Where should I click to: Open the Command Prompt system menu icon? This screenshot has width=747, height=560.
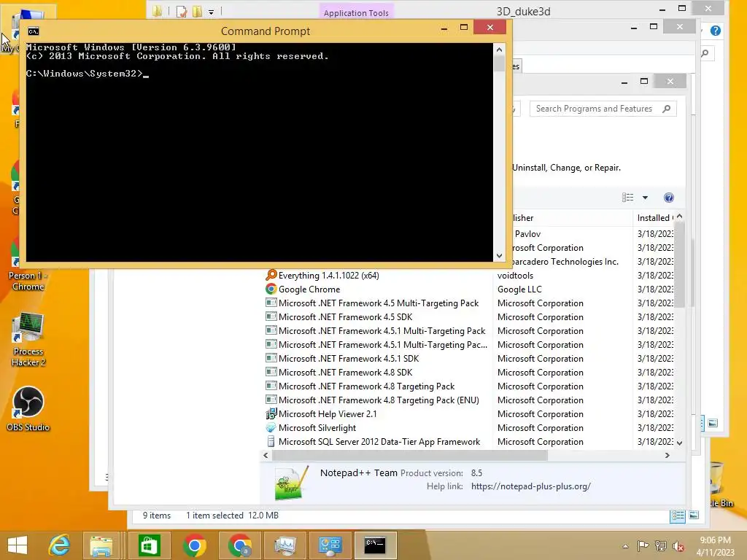[34, 31]
